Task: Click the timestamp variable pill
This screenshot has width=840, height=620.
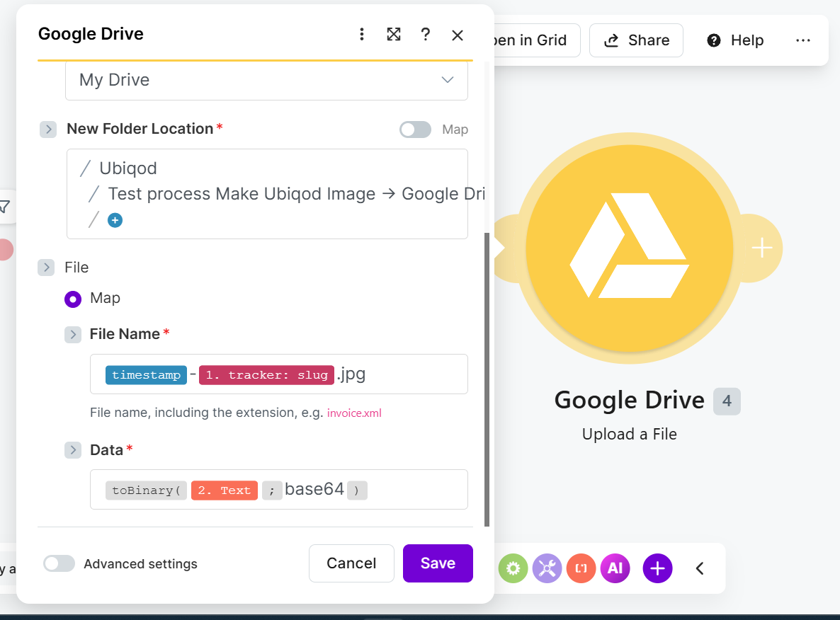Action: coord(146,375)
